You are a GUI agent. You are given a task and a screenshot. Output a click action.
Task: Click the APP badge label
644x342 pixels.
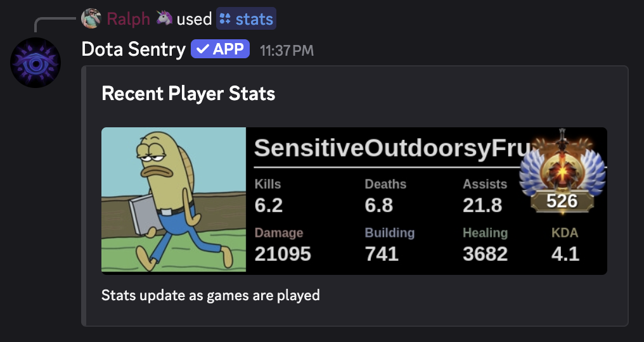point(228,49)
